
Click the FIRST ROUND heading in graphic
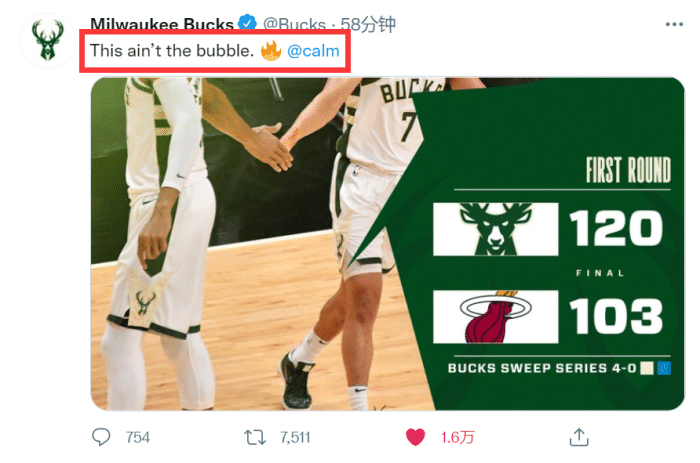click(x=627, y=170)
